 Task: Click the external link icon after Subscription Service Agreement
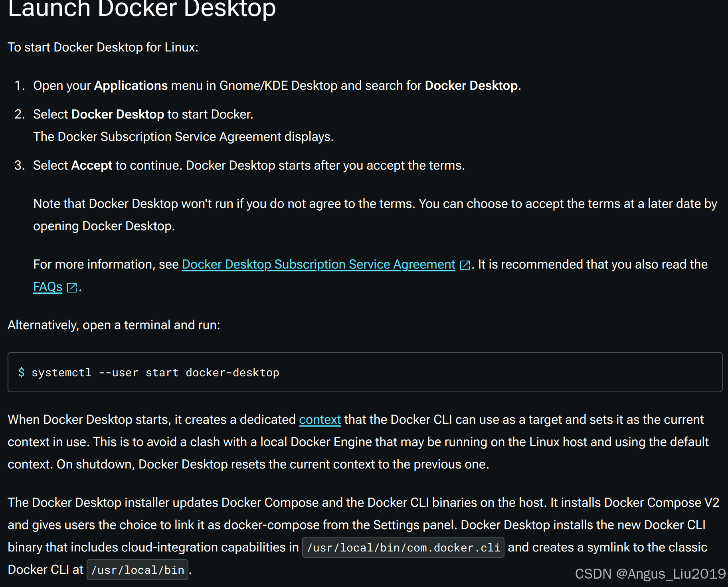[464, 265]
